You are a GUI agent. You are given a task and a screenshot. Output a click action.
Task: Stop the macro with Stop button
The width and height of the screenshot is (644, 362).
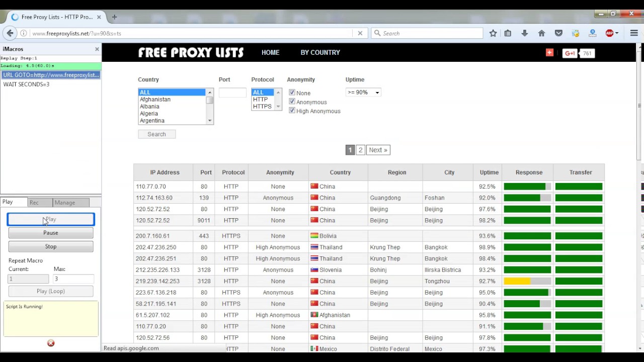pos(51,246)
